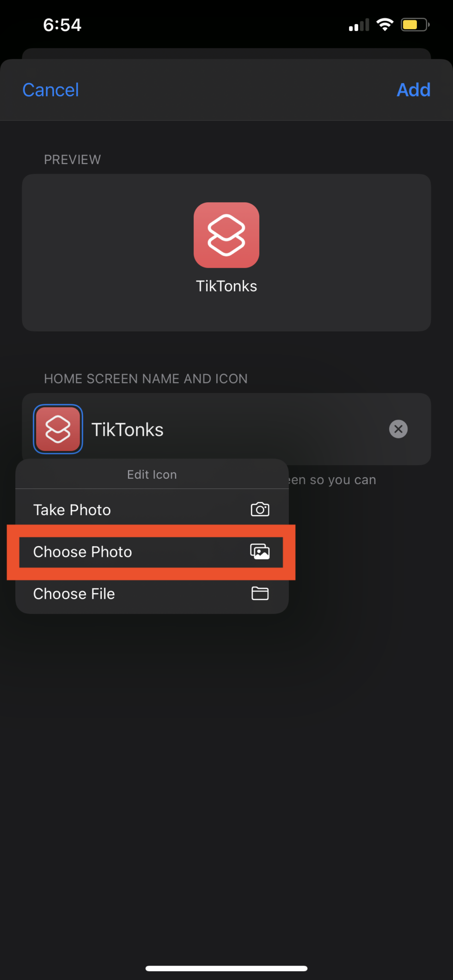The image size is (453, 980).
Task: Select Choose Photo from Edit Icon menu
Action: pyautogui.click(x=151, y=552)
